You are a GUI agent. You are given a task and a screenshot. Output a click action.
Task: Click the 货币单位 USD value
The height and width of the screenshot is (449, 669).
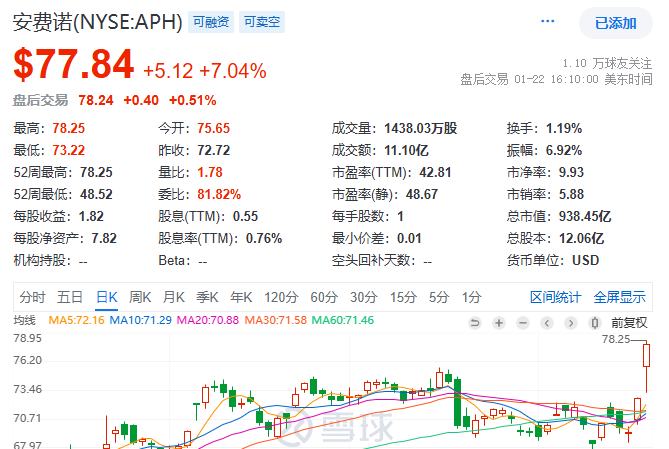(585, 260)
